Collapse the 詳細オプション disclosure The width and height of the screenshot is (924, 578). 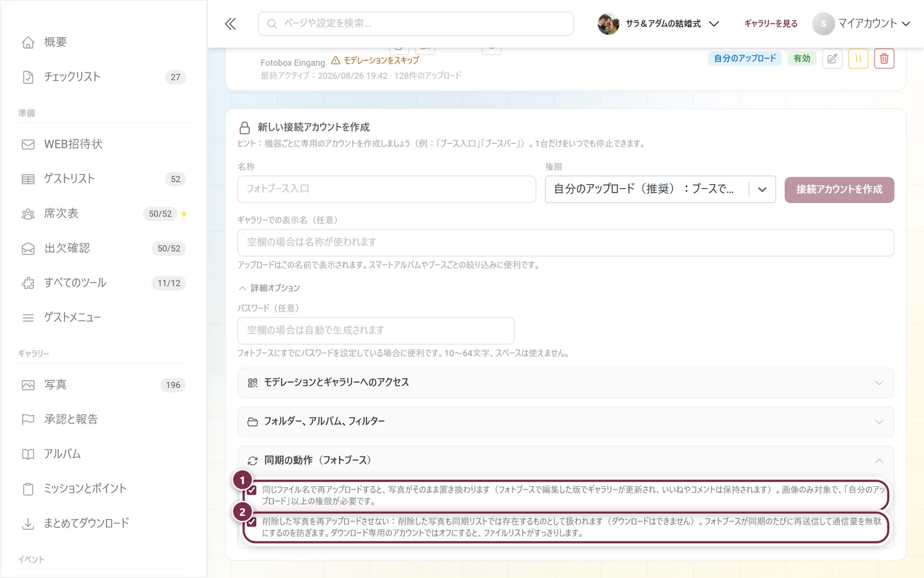[269, 288]
